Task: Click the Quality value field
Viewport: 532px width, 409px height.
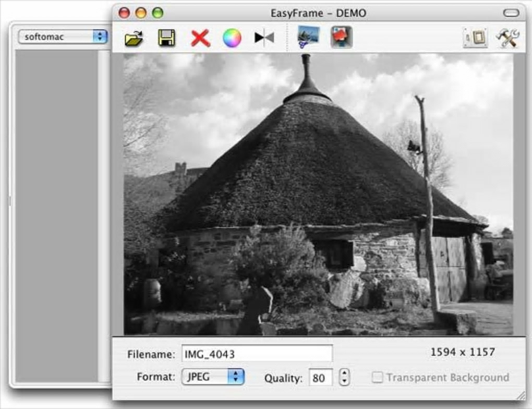Action: 320,377
